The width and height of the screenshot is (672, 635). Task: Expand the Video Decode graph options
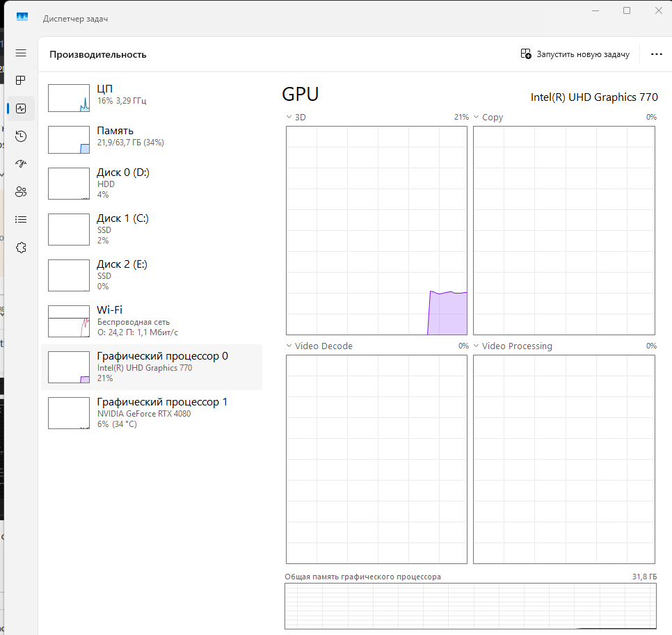click(x=288, y=346)
